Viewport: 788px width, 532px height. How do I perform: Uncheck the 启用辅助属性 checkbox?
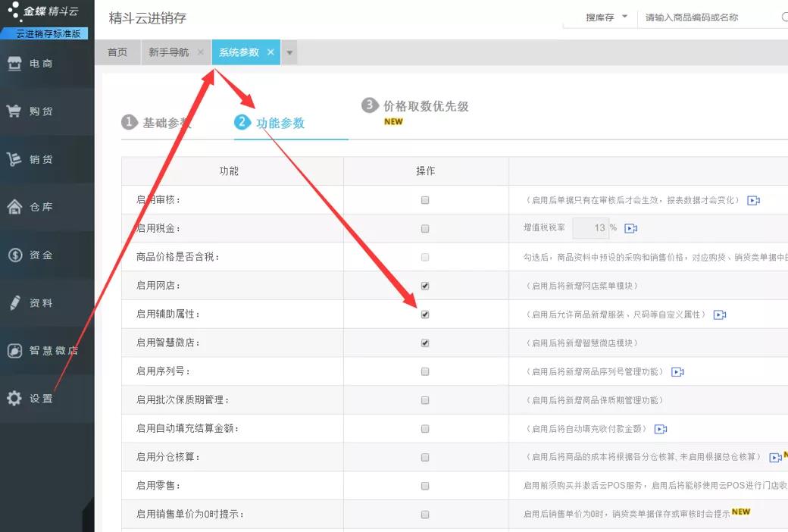[x=425, y=315]
